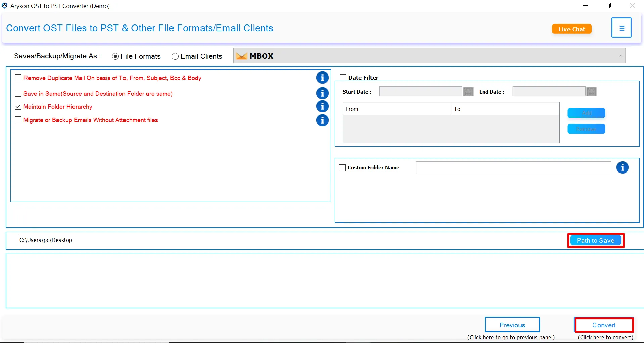This screenshot has height=343, width=644.
Task: Click the Start Date input field
Action: click(x=420, y=92)
